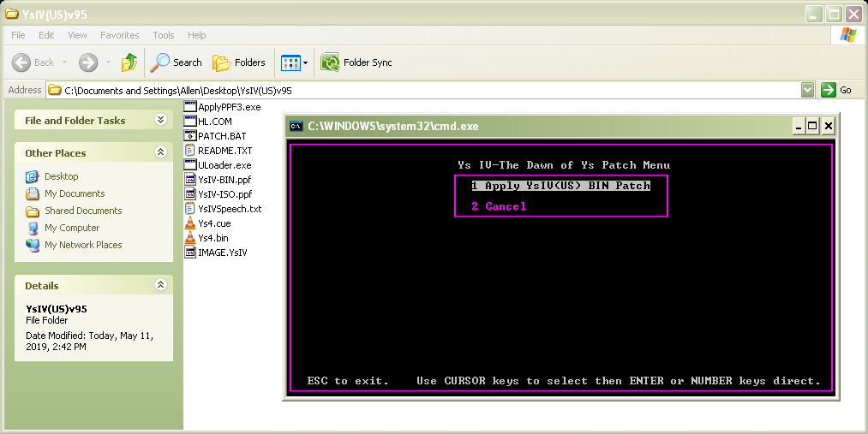Click YsIV(US)v95 title bar folder icon
Viewport: 868px width, 434px height.
[12, 13]
